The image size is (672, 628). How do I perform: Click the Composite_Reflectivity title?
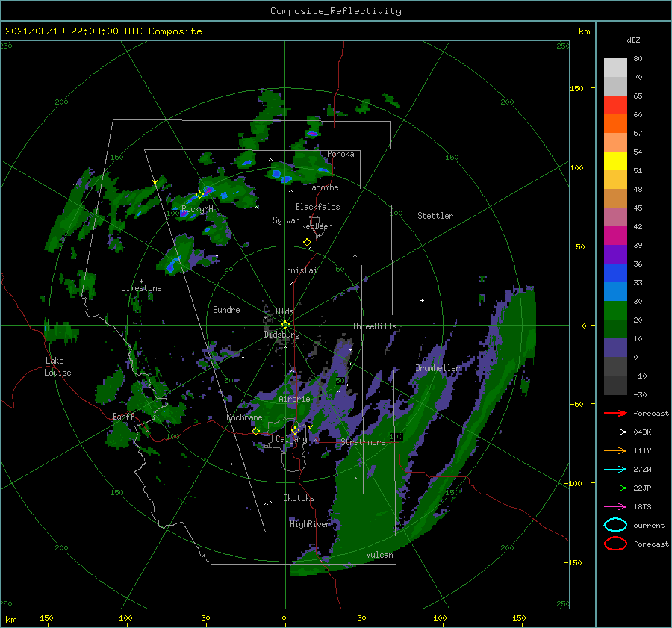point(336,11)
